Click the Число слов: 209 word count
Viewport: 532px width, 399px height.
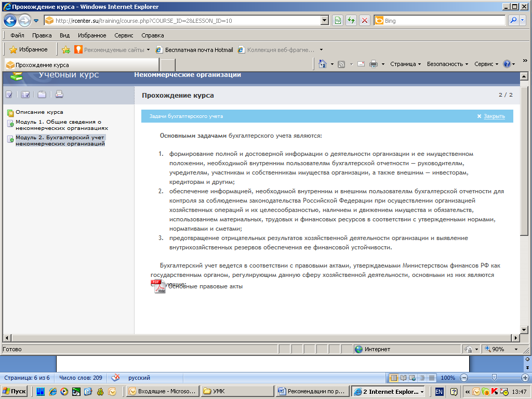(81, 378)
